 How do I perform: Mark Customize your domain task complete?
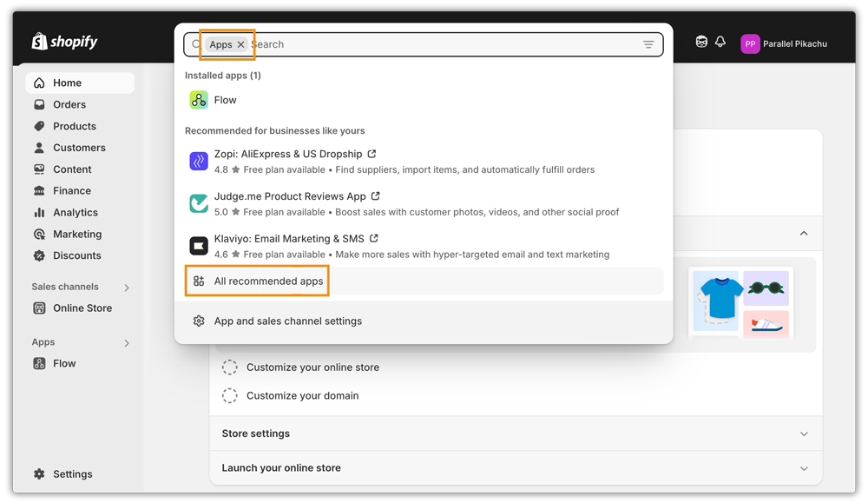coord(230,395)
